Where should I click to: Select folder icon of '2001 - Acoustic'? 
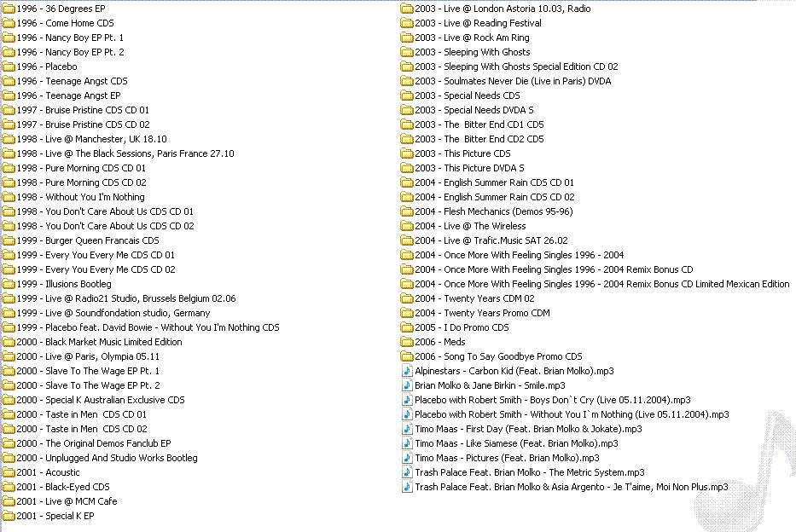click(9, 472)
